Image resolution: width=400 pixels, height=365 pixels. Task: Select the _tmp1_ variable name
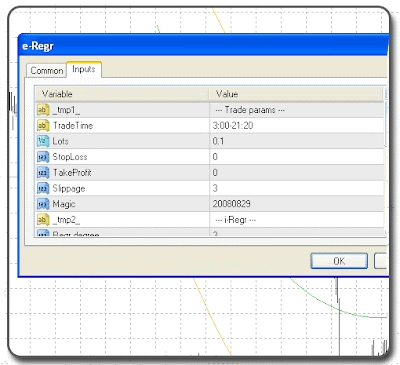[x=66, y=110]
